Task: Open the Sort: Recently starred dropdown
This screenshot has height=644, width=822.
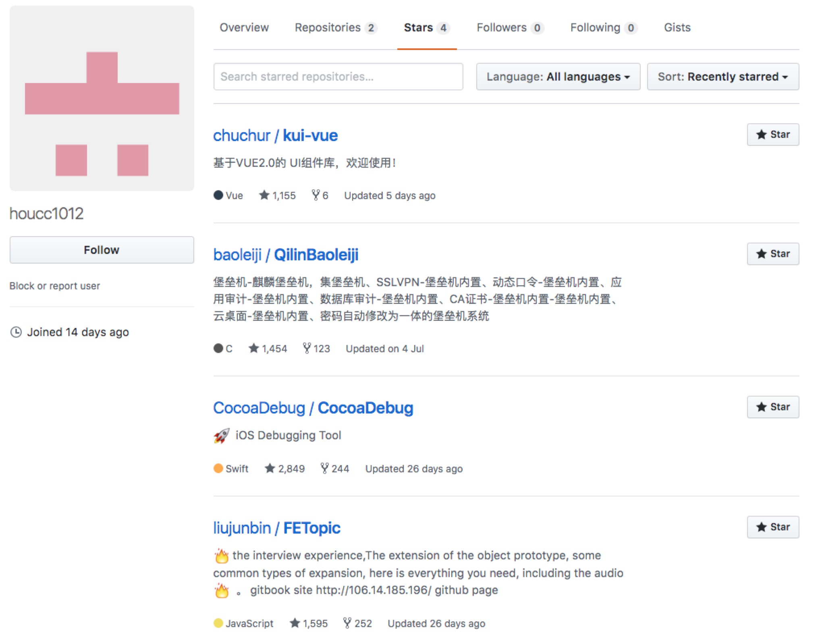Action: [723, 77]
